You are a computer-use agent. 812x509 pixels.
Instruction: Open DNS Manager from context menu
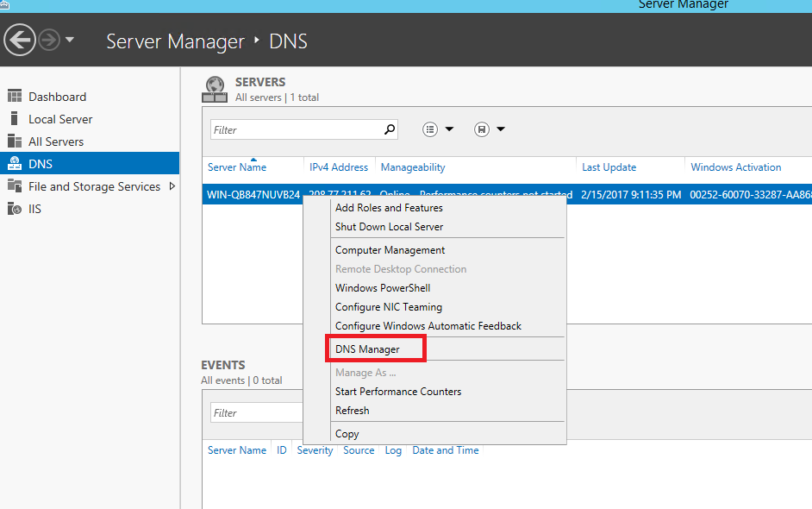point(367,349)
